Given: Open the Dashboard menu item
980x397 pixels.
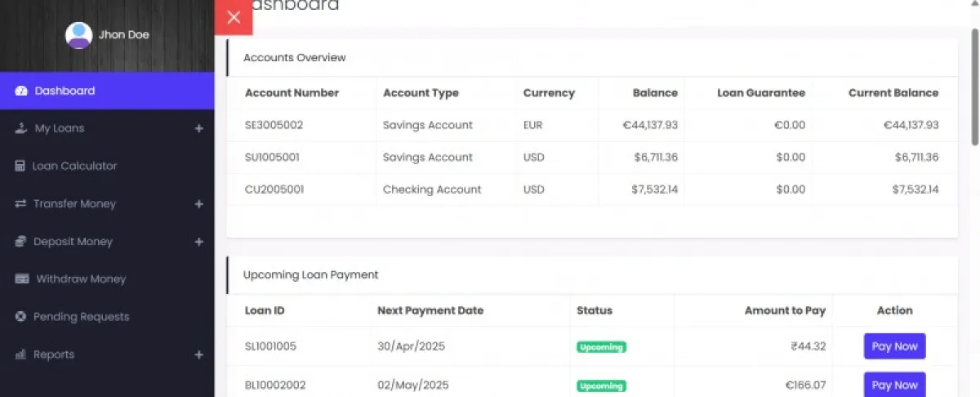Looking at the screenshot, I should 107,91.
